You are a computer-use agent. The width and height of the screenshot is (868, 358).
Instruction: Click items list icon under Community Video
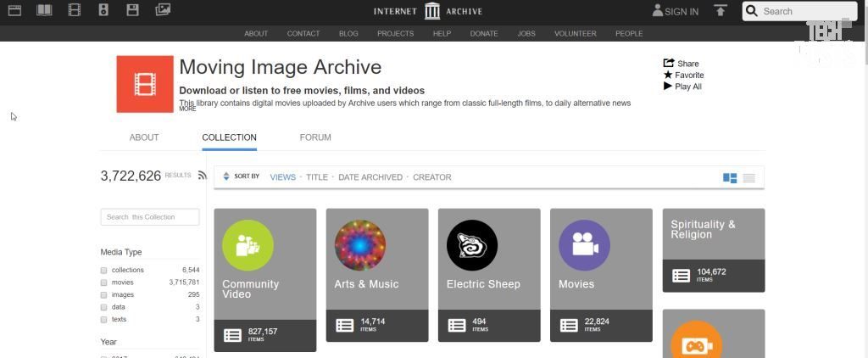tap(232, 335)
